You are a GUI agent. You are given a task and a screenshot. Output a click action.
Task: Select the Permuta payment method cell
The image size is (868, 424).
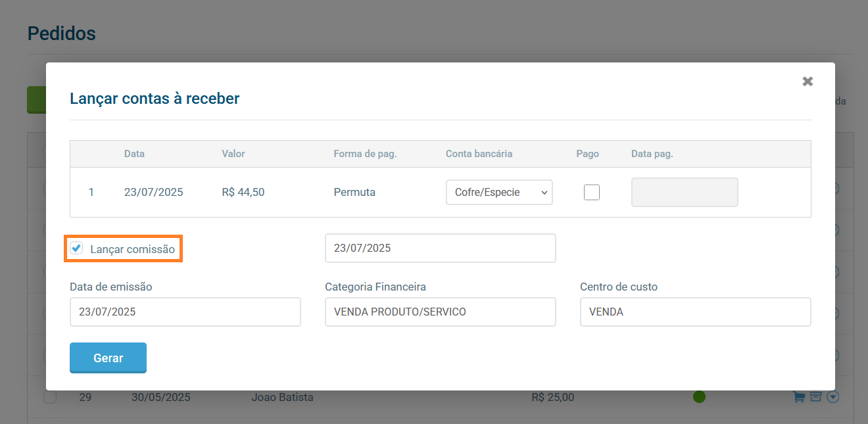354,193
